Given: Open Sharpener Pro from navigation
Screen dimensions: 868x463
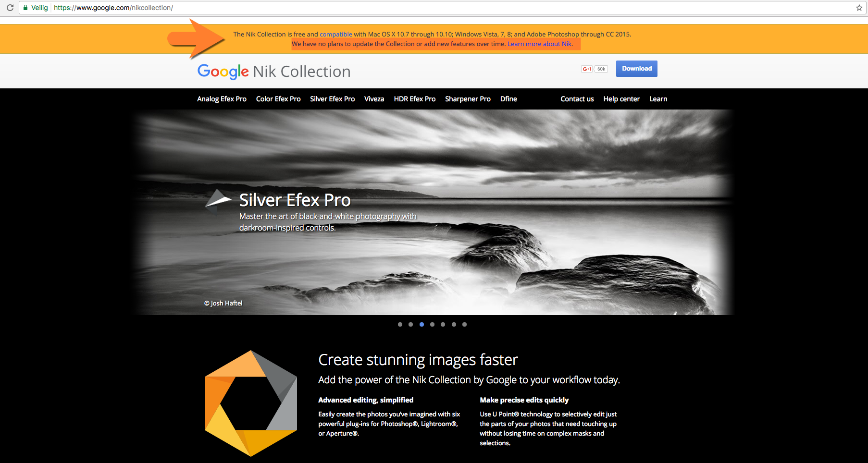Looking at the screenshot, I should click(x=468, y=99).
